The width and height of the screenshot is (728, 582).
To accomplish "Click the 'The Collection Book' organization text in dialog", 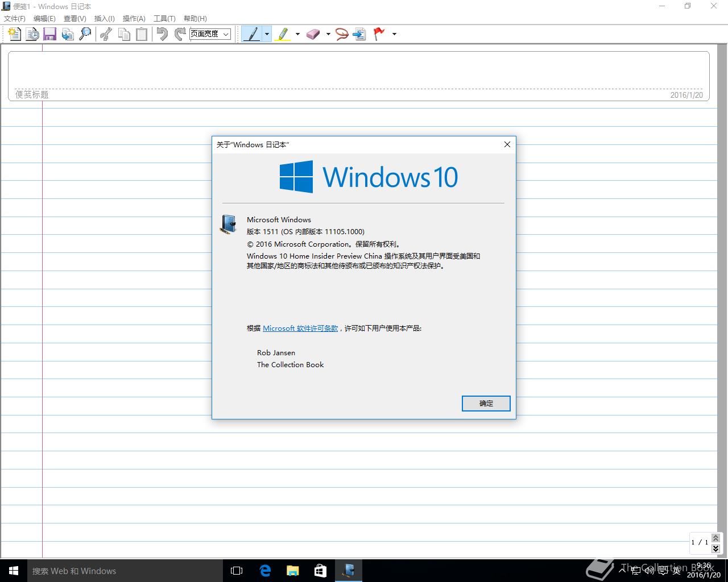I will tap(290, 365).
